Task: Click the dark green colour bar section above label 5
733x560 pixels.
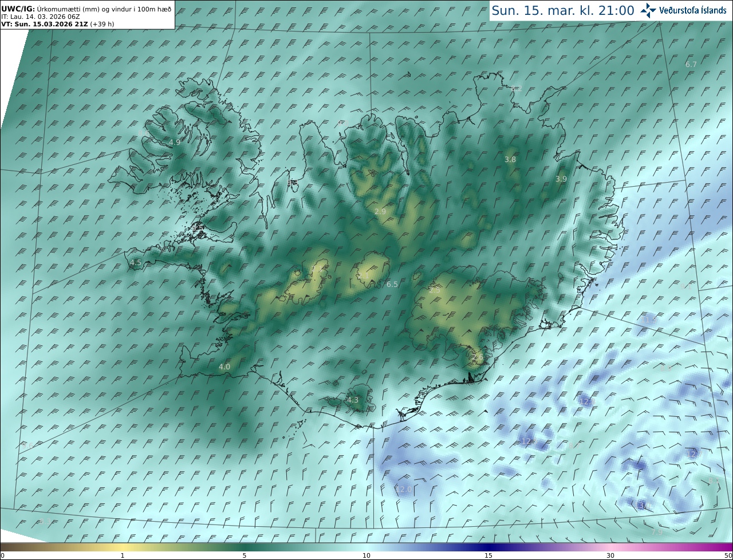Action: [245, 547]
